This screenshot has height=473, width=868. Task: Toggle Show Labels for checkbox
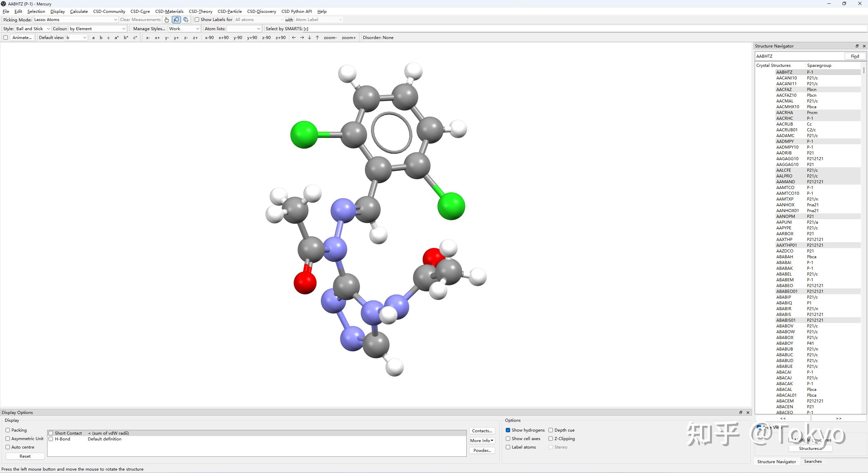(x=197, y=20)
